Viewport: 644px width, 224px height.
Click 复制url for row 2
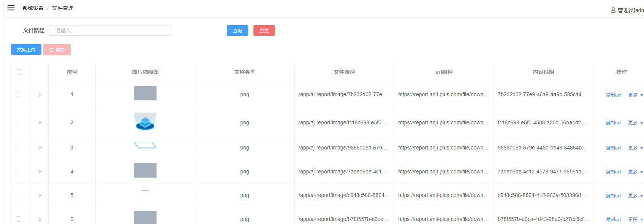click(x=613, y=123)
